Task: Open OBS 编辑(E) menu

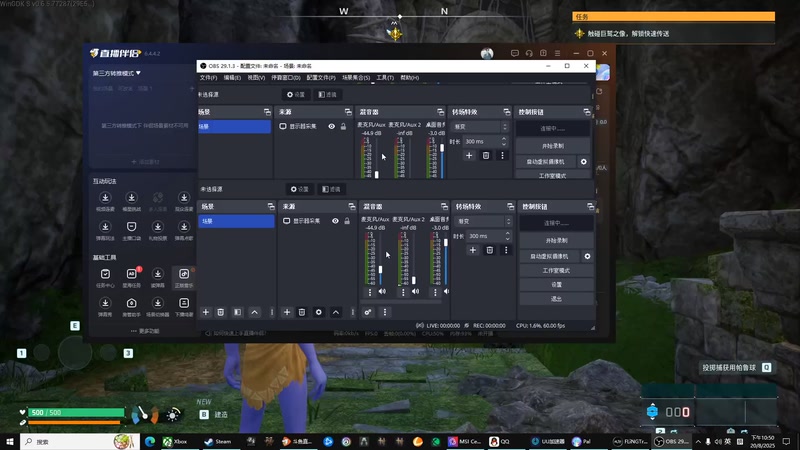Action: tap(232, 78)
